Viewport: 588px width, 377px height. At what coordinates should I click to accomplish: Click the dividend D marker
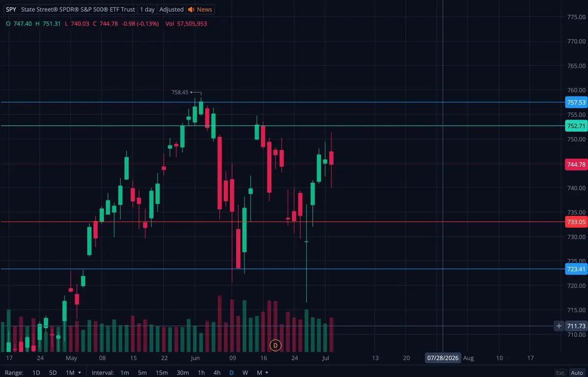(275, 345)
